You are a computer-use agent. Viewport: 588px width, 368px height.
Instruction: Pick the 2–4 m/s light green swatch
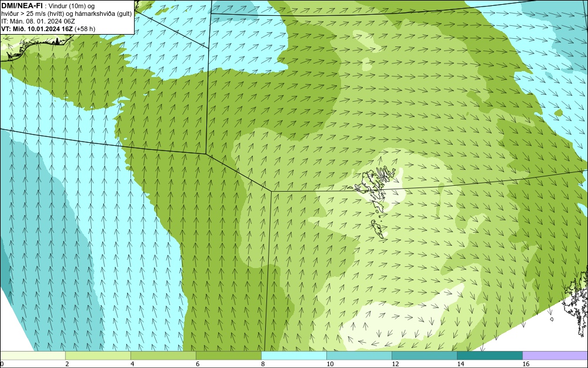(98, 355)
